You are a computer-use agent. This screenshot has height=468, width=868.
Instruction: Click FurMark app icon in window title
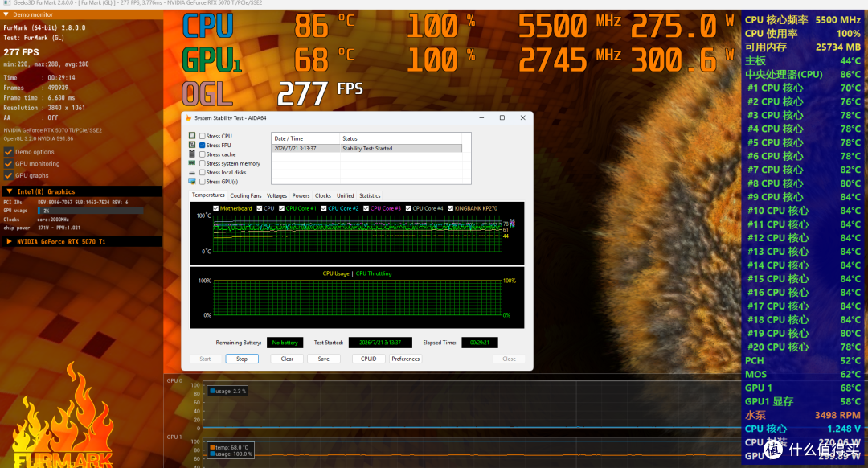tap(6, 2)
